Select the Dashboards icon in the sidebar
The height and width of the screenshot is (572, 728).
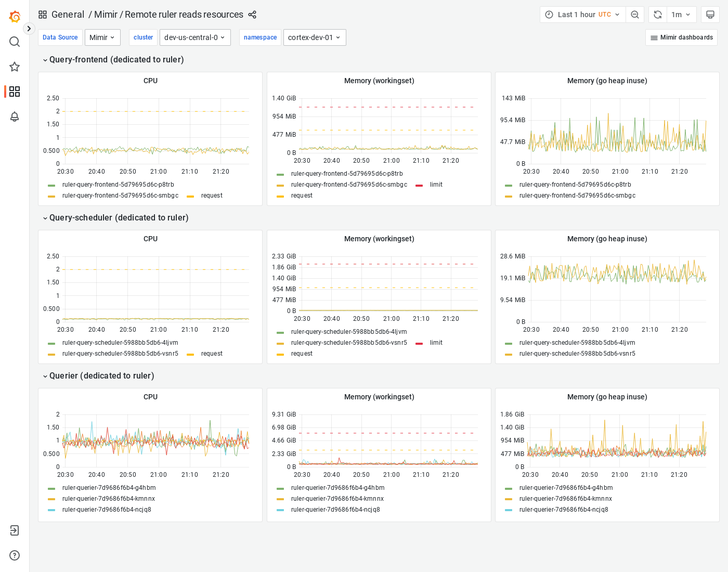15,92
